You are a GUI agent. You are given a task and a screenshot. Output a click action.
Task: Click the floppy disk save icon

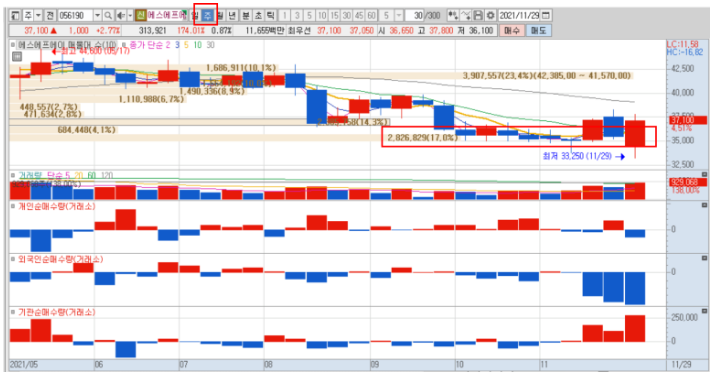tap(478, 15)
